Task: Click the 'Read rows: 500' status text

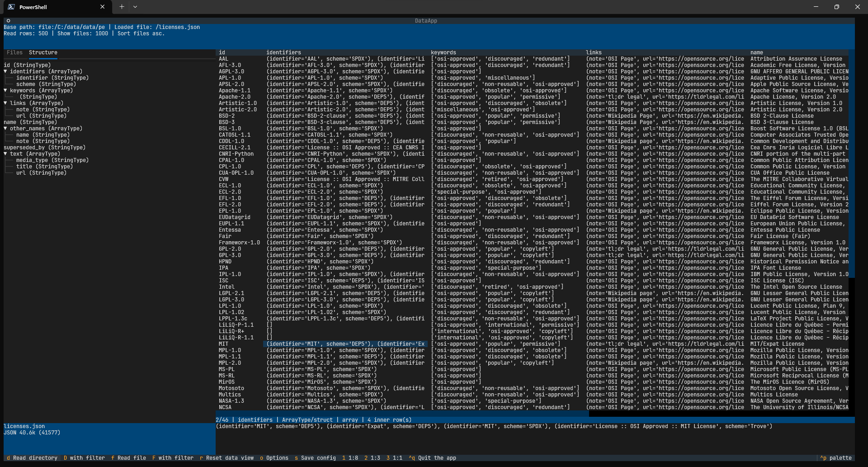Action: [x=26, y=33]
